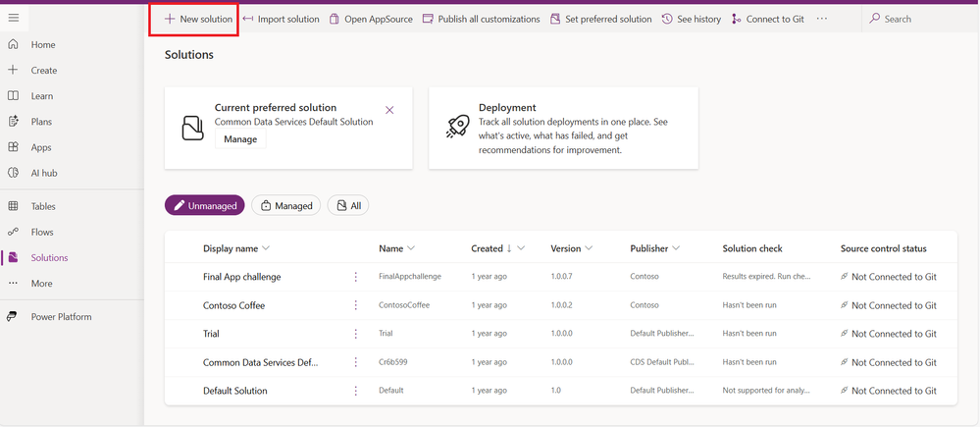
Task: Open more options for Trial row
Action: coord(356,334)
